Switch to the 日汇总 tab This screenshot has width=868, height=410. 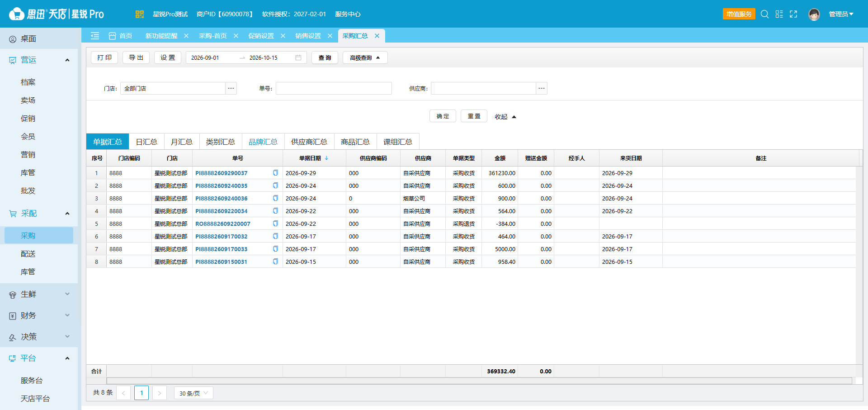146,142
